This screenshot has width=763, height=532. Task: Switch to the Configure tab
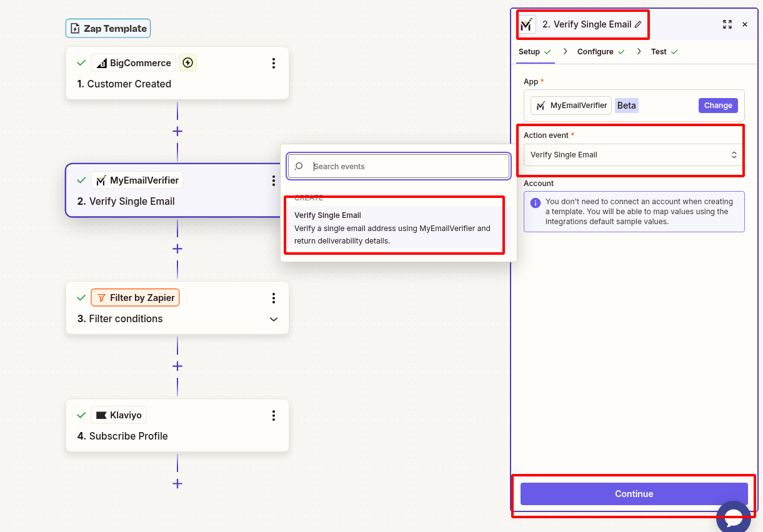click(x=596, y=51)
